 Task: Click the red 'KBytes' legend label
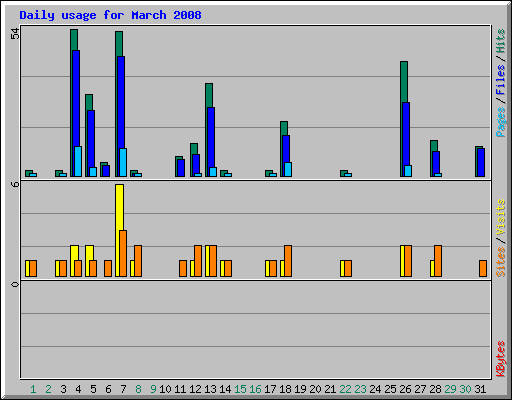coord(500,359)
